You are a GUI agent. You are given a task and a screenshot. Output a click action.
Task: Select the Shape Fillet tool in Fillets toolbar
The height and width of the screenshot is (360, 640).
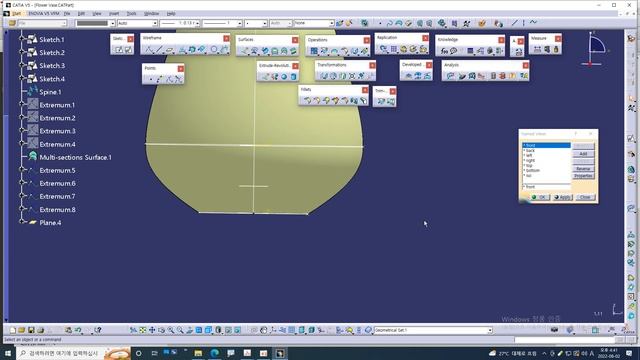click(x=307, y=100)
